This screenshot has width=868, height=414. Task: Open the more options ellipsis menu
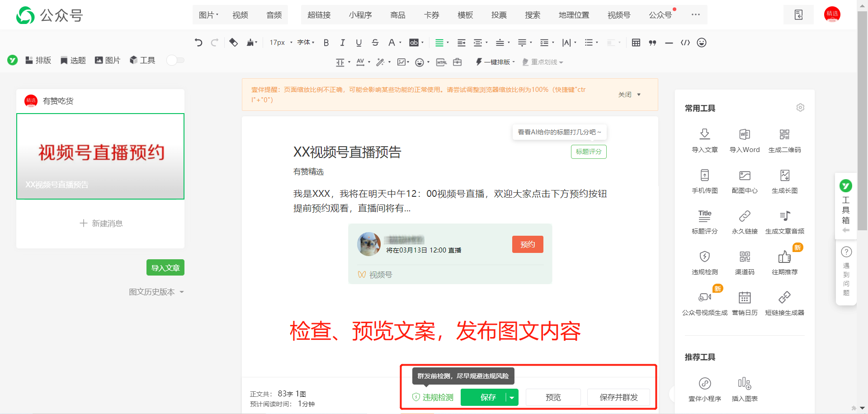click(x=695, y=15)
